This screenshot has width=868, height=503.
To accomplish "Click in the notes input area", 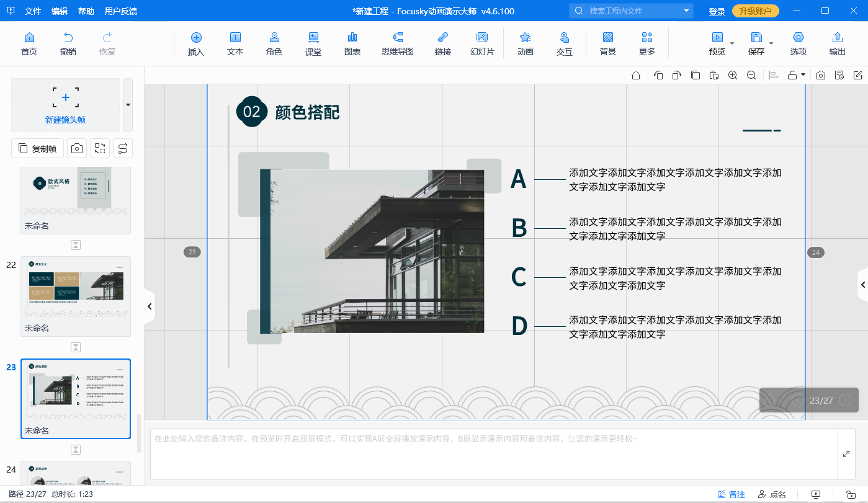I will click(494, 454).
